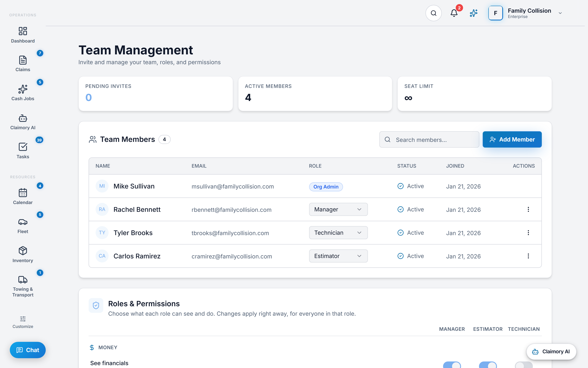
Task: Open actions menu for Carlos Ramirez
Action: pyautogui.click(x=528, y=256)
